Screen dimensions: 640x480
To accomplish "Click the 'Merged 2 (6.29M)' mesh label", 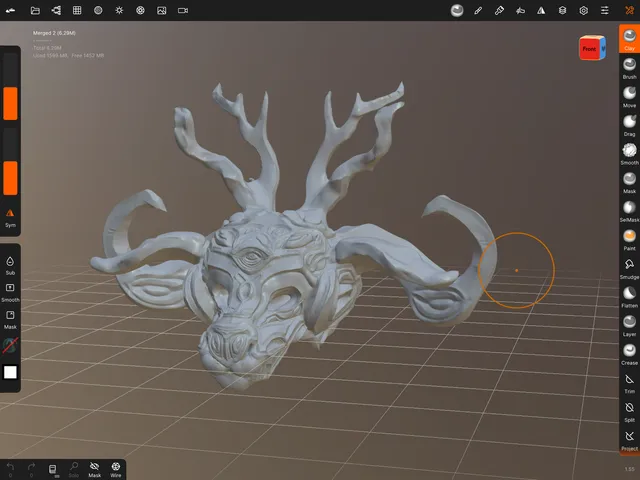I will [x=54, y=33].
